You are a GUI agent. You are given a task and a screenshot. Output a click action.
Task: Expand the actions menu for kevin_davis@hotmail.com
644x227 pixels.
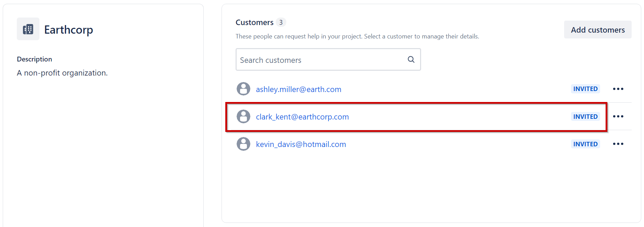[x=618, y=144]
